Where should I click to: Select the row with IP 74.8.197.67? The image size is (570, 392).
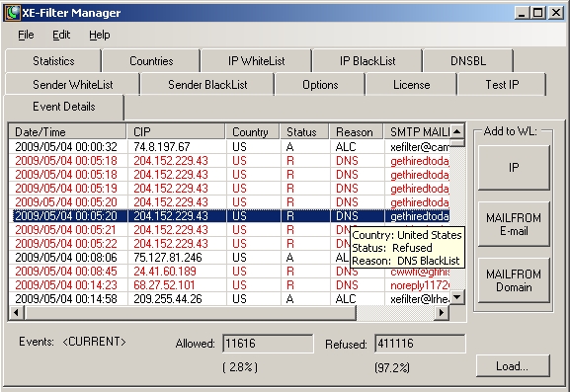point(229,147)
